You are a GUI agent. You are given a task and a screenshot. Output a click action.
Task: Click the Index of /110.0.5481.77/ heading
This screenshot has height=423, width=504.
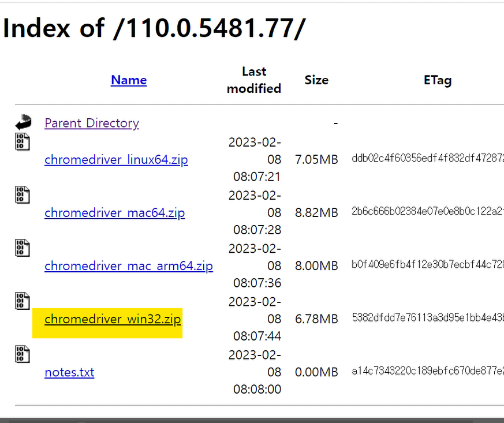(154, 28)
